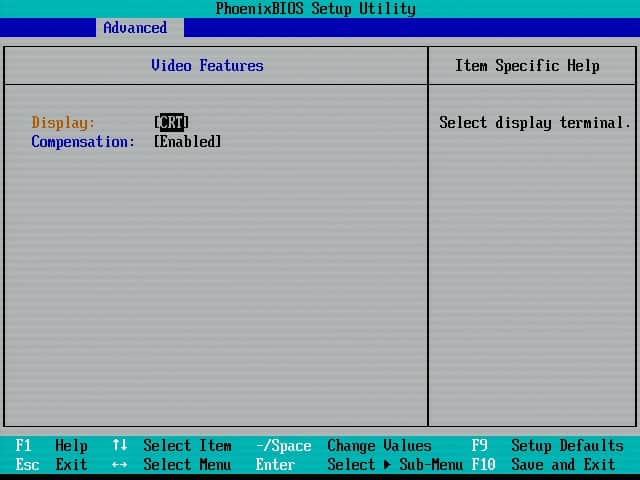
Task: Click the Item Specific Help heading
Action: pyautogui.click(x=527, y=65)
